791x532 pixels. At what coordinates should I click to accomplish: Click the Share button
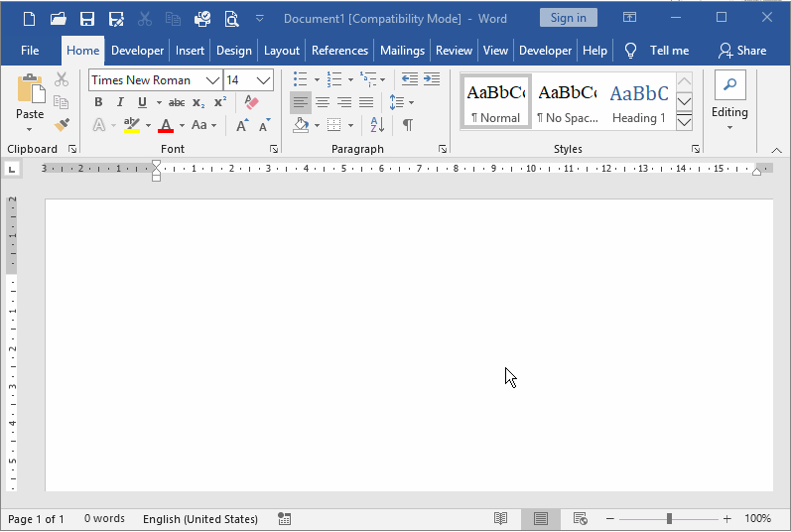pos(742,51)
